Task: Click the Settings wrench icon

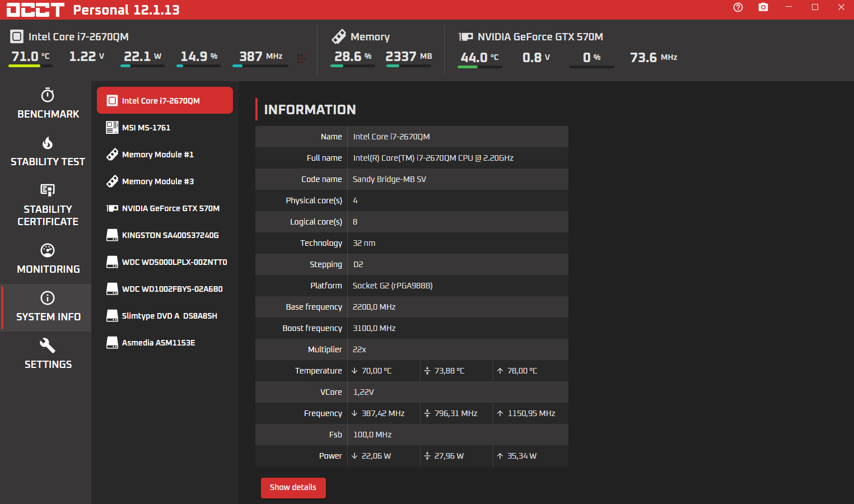Action: point(48,345)
